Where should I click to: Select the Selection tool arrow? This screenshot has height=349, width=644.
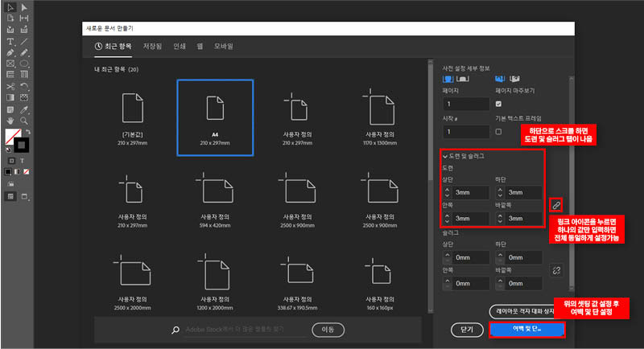click(10, 7)
